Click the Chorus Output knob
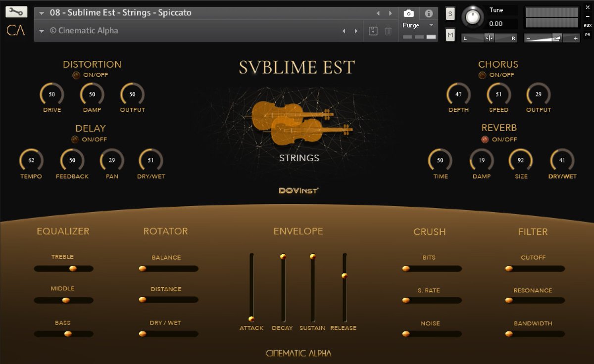The height and width of the screenshot is (364, 594). coord(539,94)
